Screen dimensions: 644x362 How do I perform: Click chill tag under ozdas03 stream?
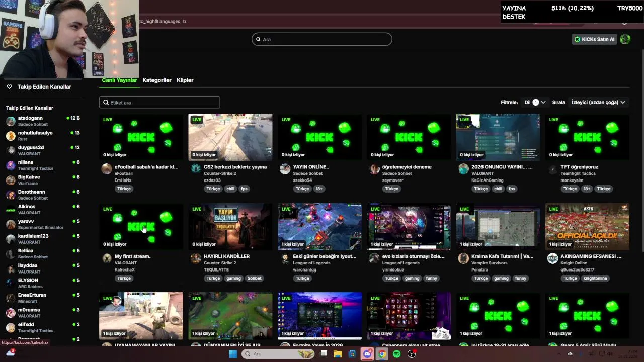[x=230, y=189]
